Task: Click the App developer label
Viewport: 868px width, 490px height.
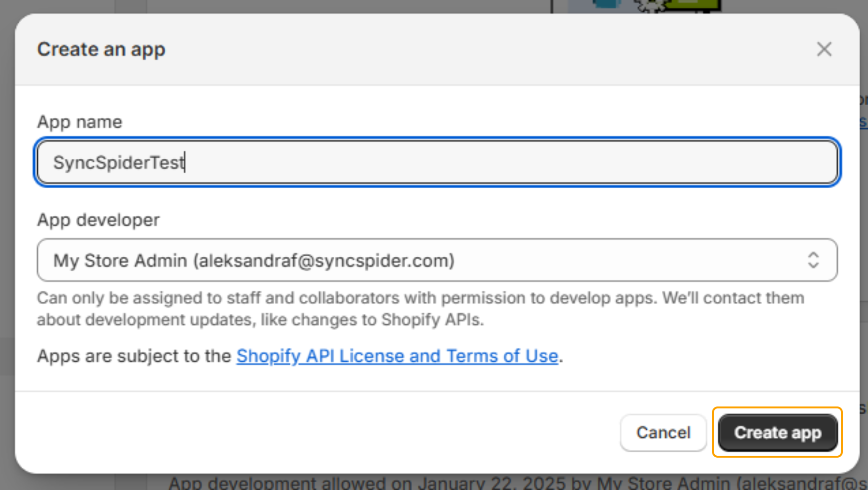Action: (x=99, y=220)
